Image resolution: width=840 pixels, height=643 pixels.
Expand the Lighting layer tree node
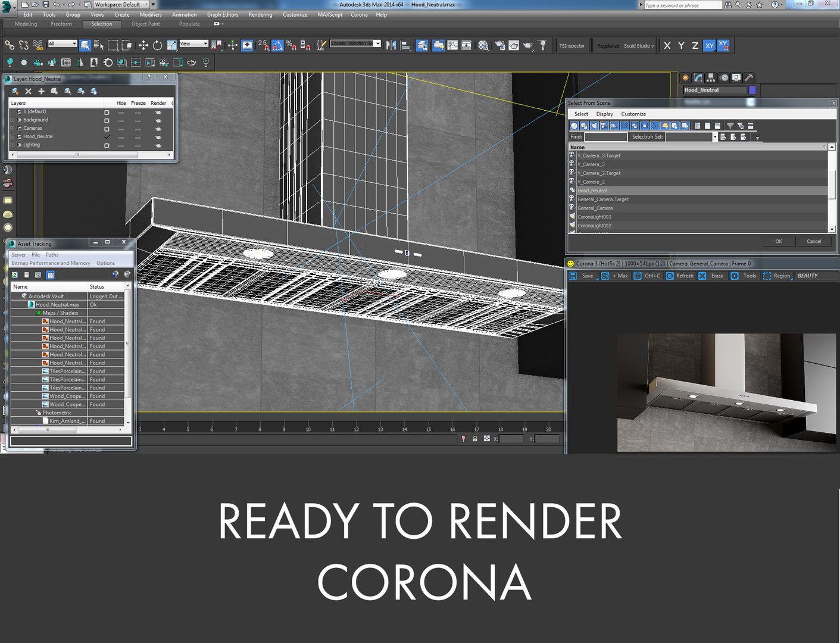coord(13,145)
